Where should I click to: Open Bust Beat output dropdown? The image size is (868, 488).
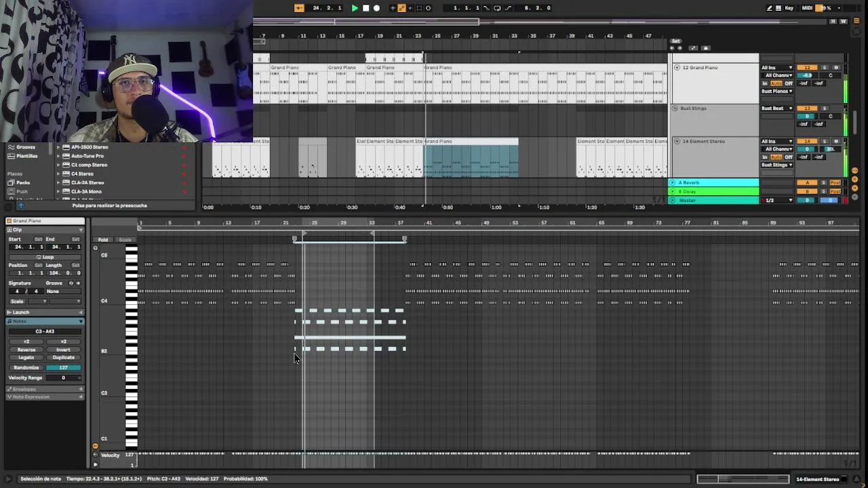(x=776, y=108)
